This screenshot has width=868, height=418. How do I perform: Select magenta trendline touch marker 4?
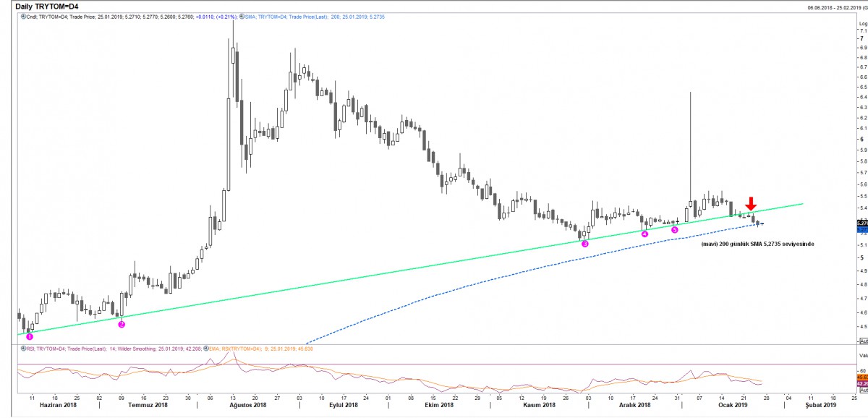(x=644, y=234)
